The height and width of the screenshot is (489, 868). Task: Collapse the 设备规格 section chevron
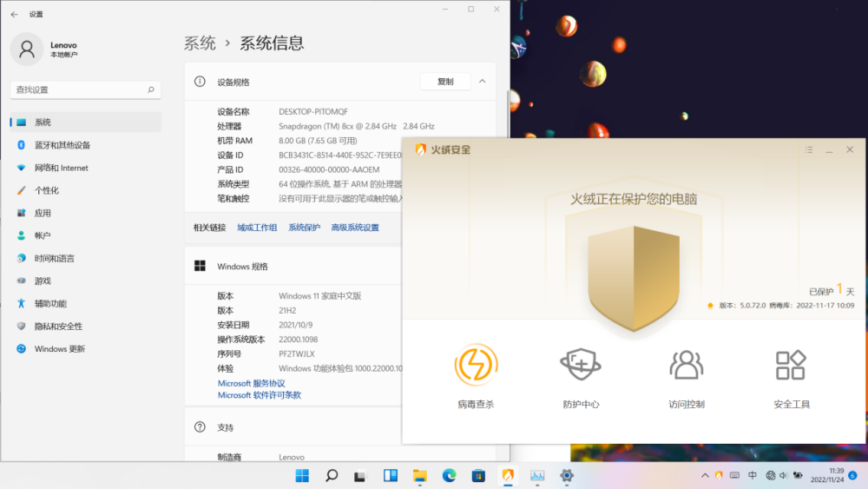point(482,82)
